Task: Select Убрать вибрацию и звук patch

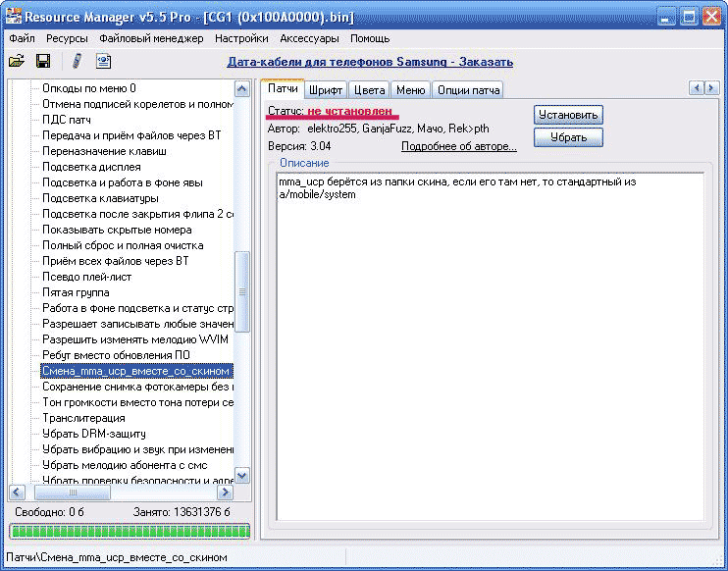Action: (x=137, y=450)
